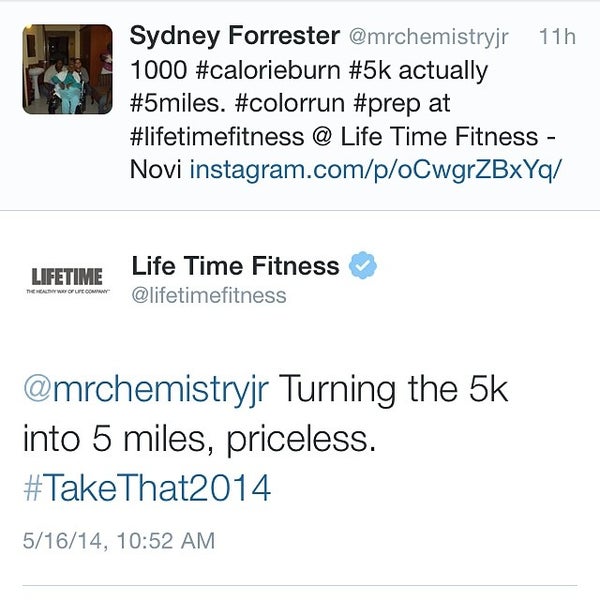The image size is (600, 600).
Task: Tap the 5/16/14, 10:52 AM timestamp
Action: pyautogui.click(x=119, y=541)
